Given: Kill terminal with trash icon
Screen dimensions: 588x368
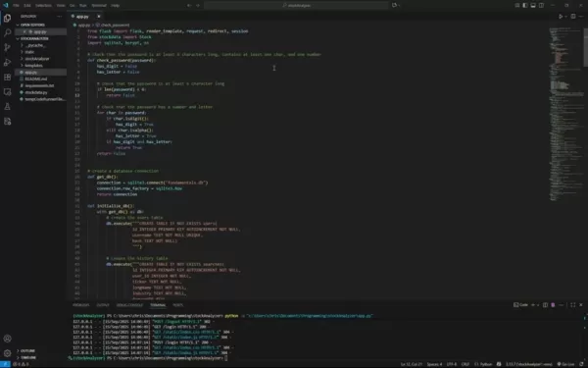Looking at the screenshot, I should (553, 305).
